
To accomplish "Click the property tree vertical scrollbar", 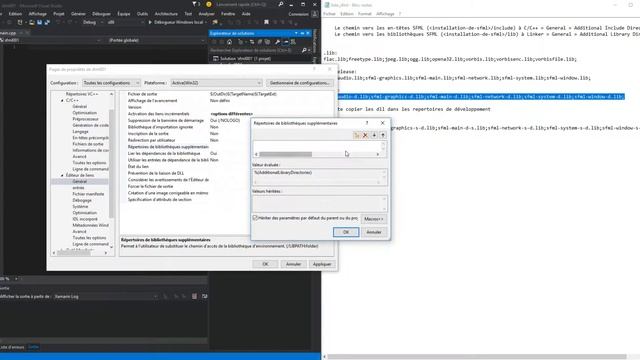I will click(111, 163).
